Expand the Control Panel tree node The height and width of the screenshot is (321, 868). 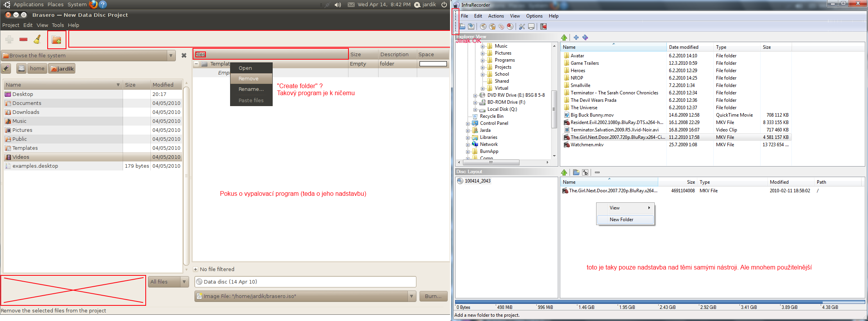pyautogui.click(x=468, y=124)
